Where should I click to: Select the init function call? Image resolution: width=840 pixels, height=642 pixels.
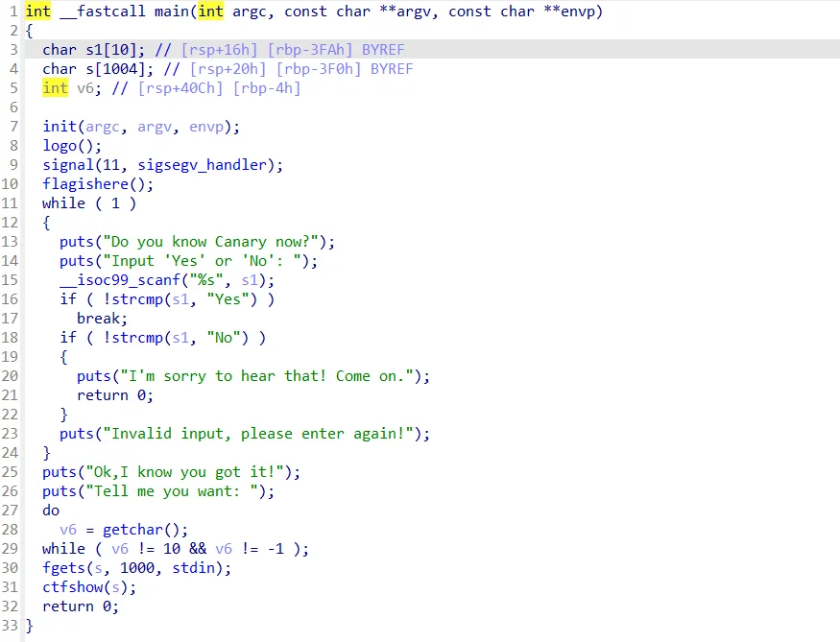(x=60, y=127)
